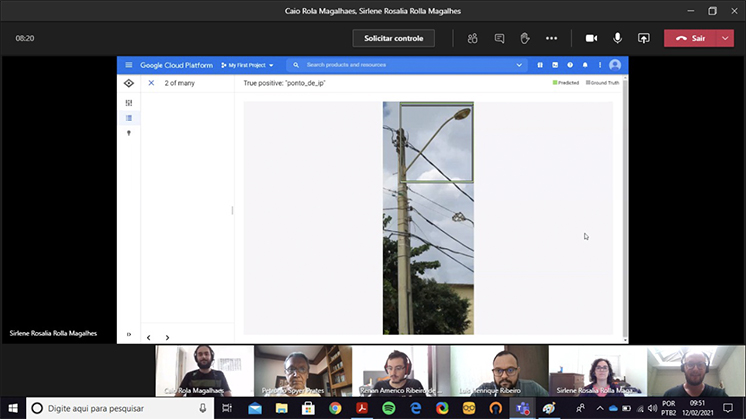This screenshot has height=419, width=746.
Task: Click the red Sair button
Action: pos(691,38)
